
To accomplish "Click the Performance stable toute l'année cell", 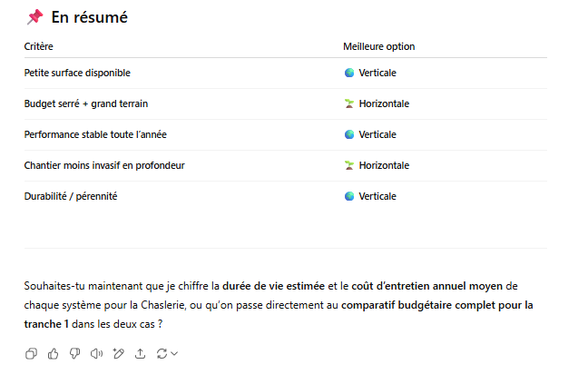I will click(x=95, y=134).
